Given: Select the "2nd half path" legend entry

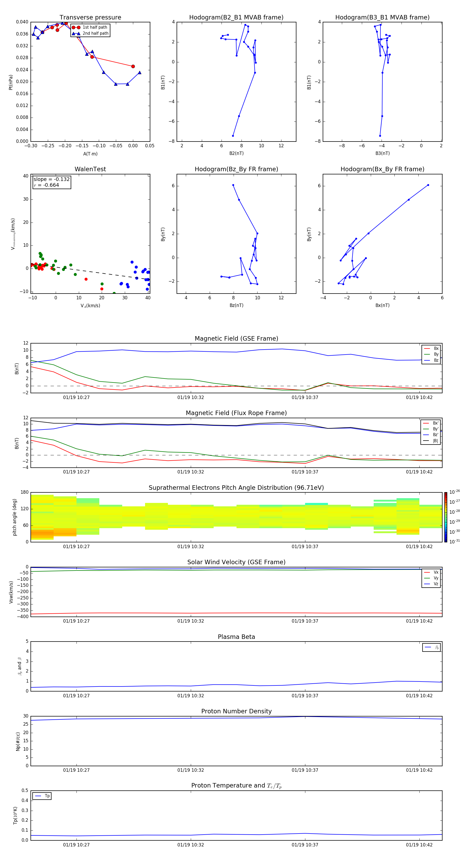Looking at the screenshot, I should (x=91, y=33).
